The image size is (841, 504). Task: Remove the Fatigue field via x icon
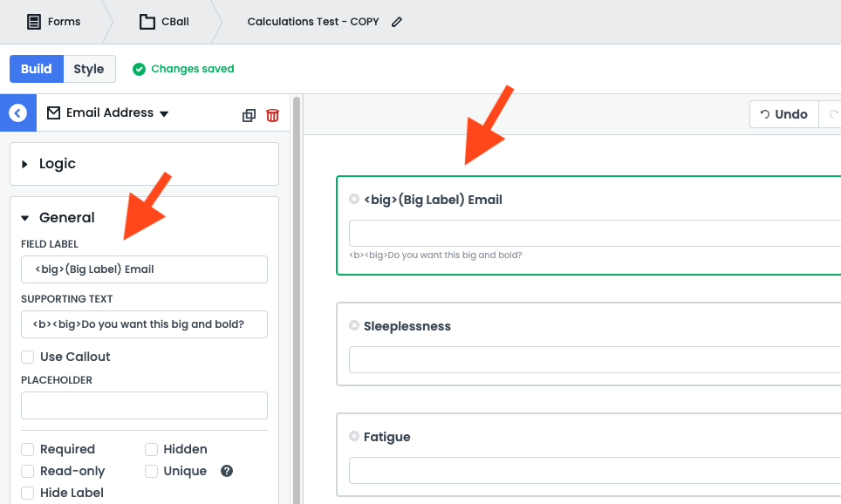pyautogui.click(x=354, y=436)
